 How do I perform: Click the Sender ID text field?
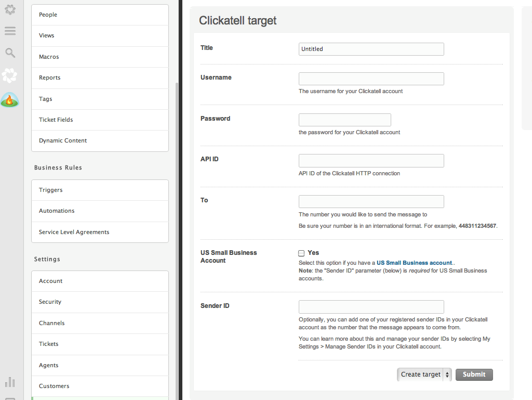point(371,307)
